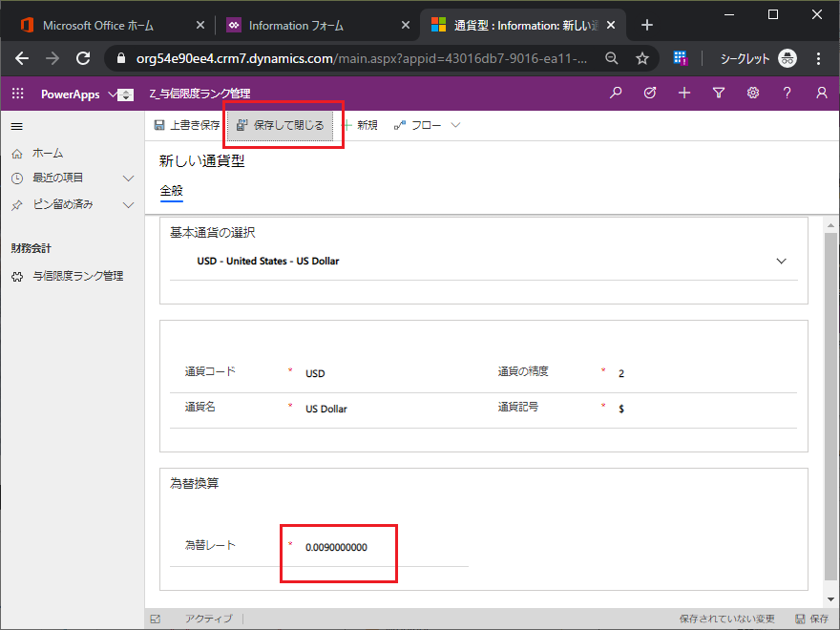Click 保存して閉じる button

281,125
